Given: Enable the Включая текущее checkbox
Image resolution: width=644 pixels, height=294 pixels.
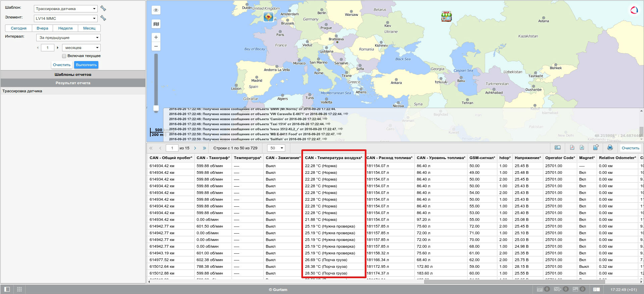Looking at the screenshot, I should (64, 56).
